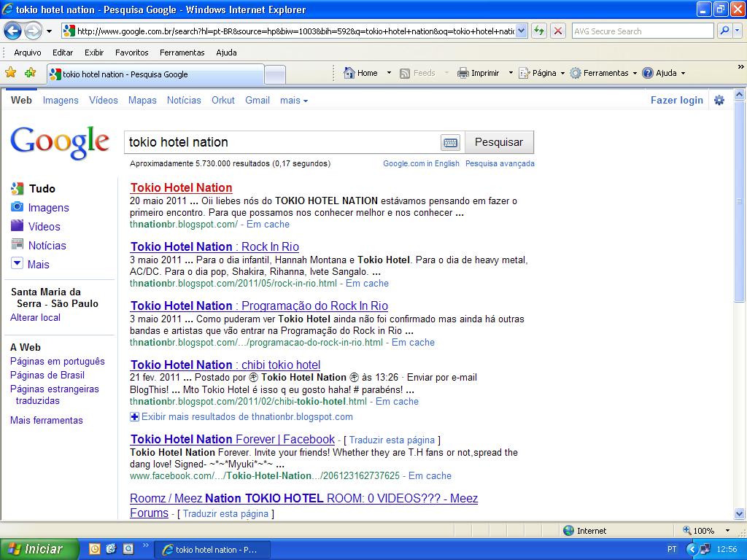The height and width of the screenshot is (560, 747).
Task: Click the Google settings gear icon
Action: click(719, 100)
